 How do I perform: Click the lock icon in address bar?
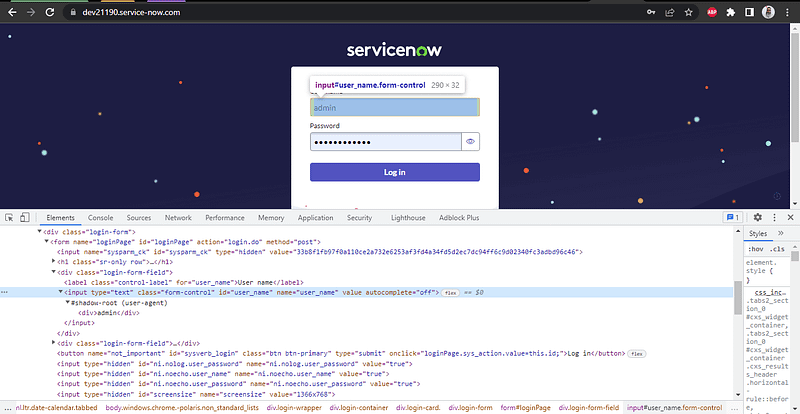[x=73, y=12]
